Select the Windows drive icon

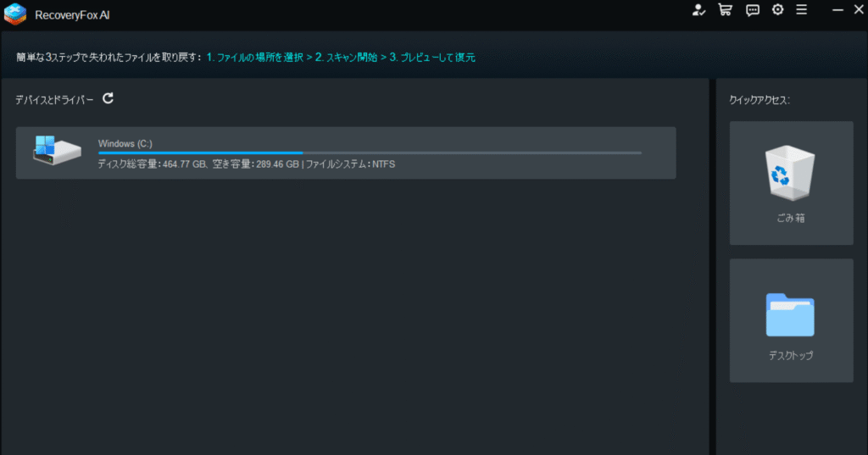tap(56, 150)
